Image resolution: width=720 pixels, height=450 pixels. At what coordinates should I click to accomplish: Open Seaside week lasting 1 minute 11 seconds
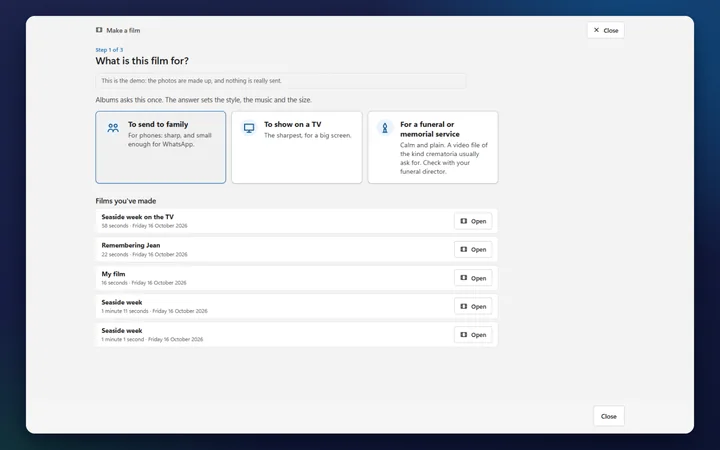click(473, 306)
